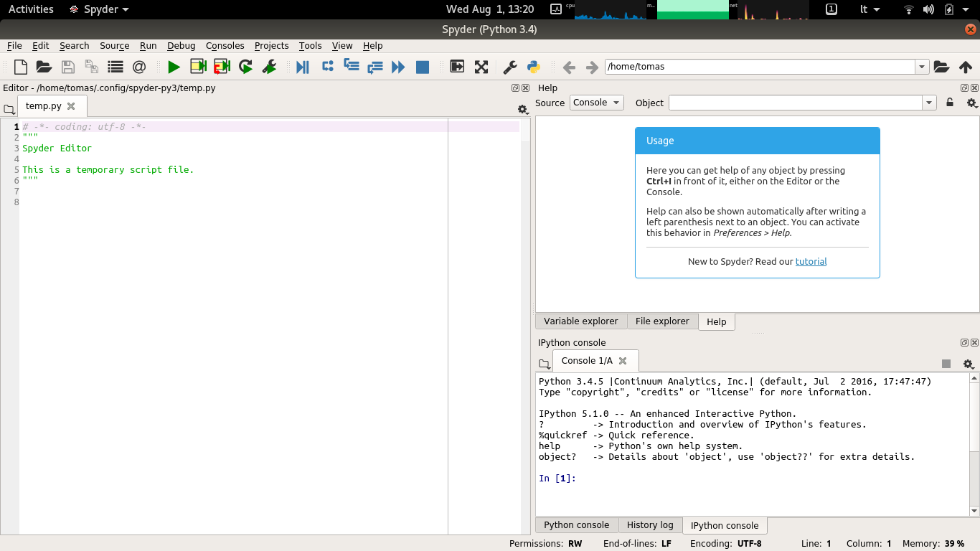
Task: Toggle the Help pane lock icon
Action: click(x=950, y=103)
